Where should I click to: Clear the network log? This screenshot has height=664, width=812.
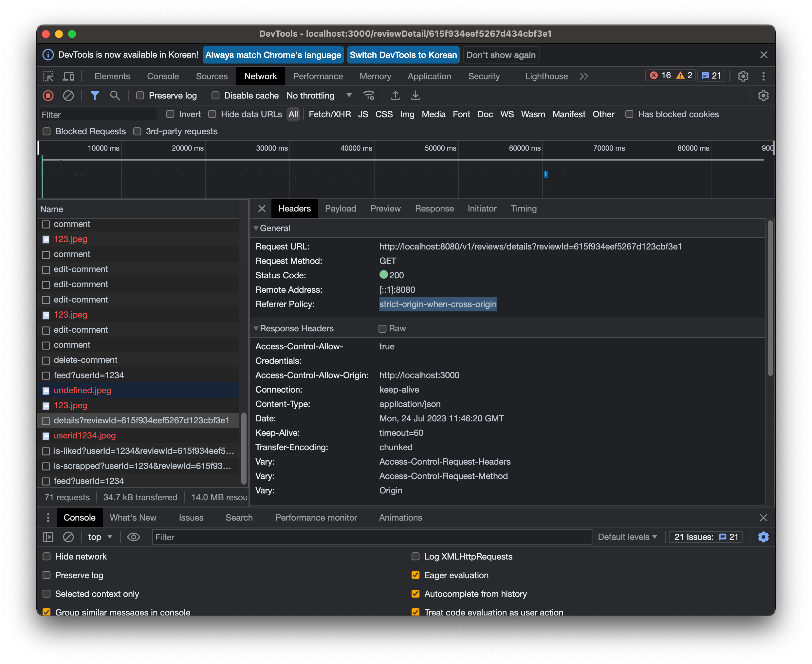(x=68, y=96)
